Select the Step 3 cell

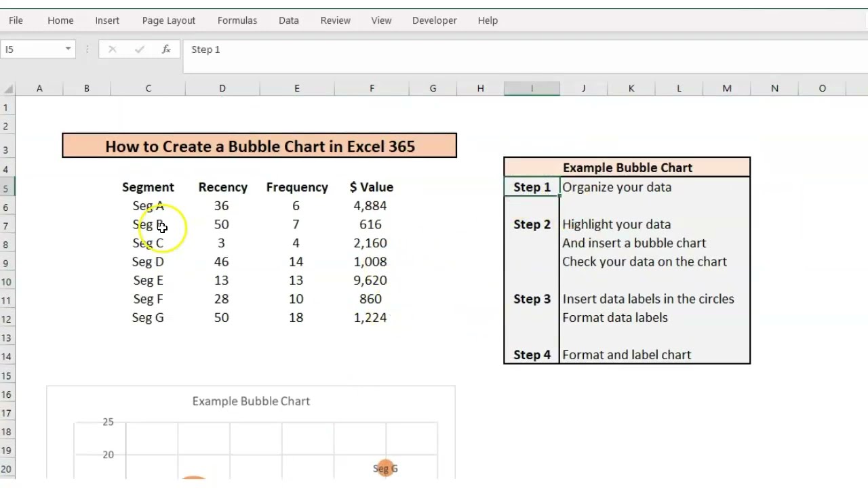532,299
